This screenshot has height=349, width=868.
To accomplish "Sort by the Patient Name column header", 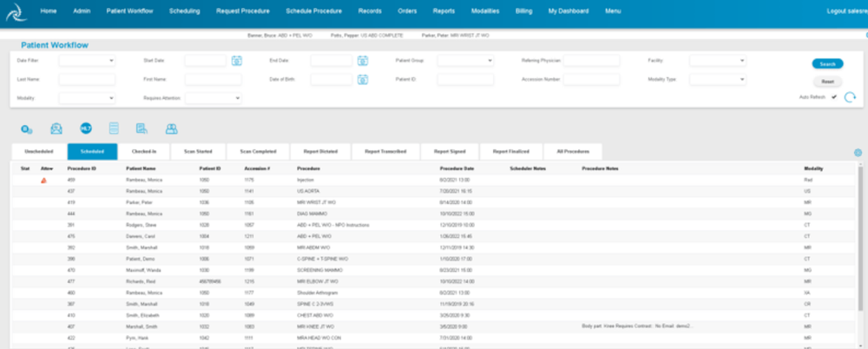I will pyautogui.click(x=141, y=168).
